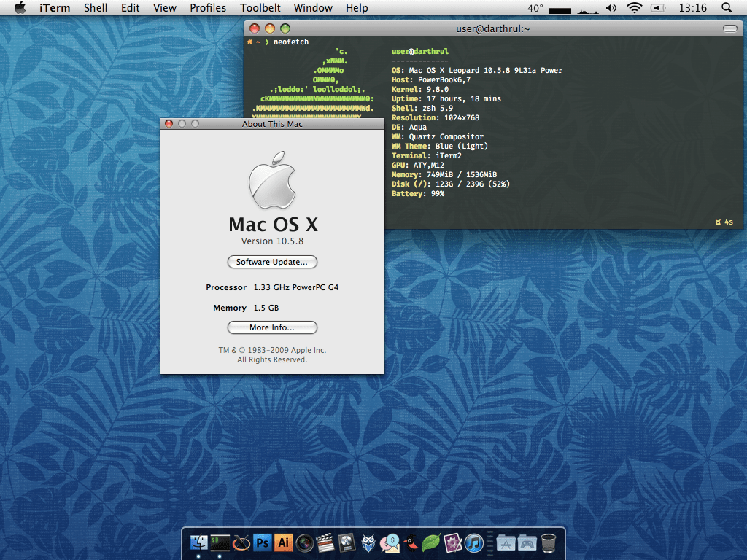This screenshot has width=747, height=560.
Task: Open Photoshop from the dock
Action: pyautogui.click(x=263, y=542)
